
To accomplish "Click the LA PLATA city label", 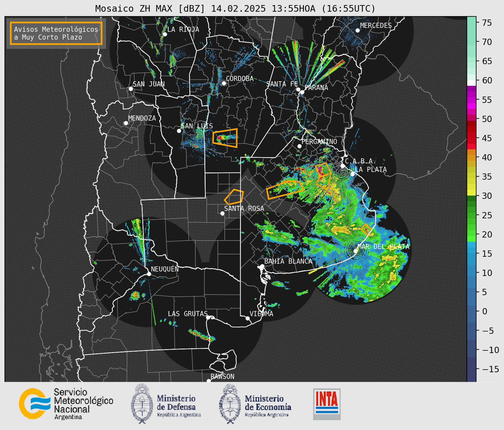I will pyautogui.click(x=371, y=170).
